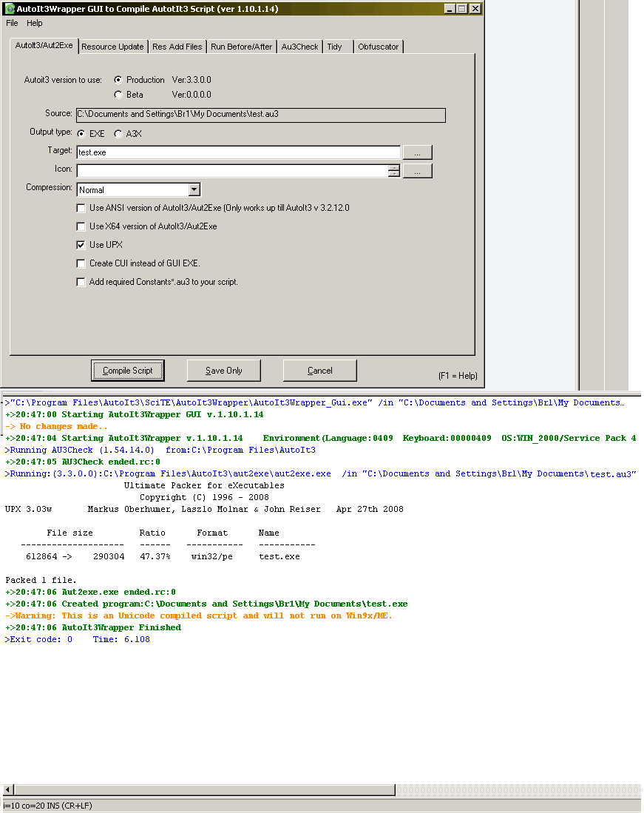
Task: Click the Icon field up spinner arrow
Action: 394,167
